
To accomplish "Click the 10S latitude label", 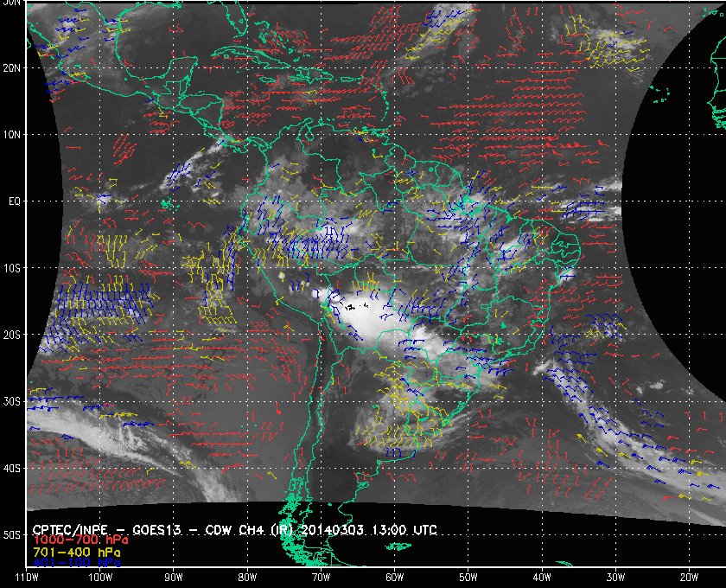I will 11,268.
